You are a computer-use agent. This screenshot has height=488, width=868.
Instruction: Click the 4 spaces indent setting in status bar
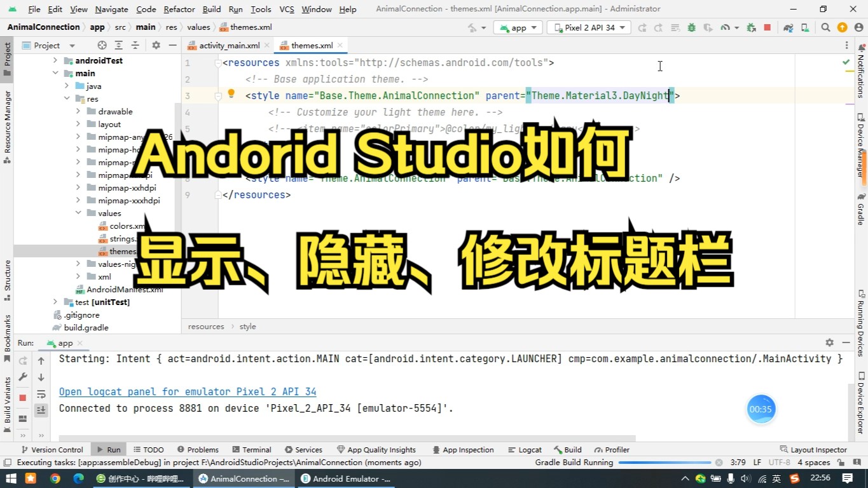[x=813, y=463]
